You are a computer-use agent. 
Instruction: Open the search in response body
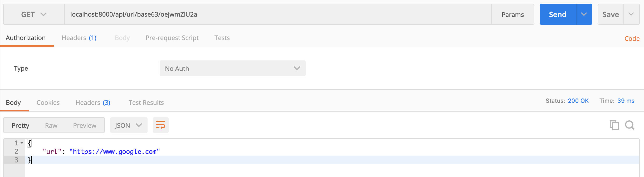click(630, 125)
